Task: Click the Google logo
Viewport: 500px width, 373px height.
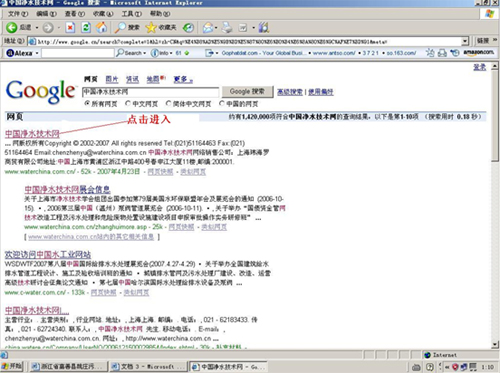Action: pyautogui.click(x=40, y=92)
